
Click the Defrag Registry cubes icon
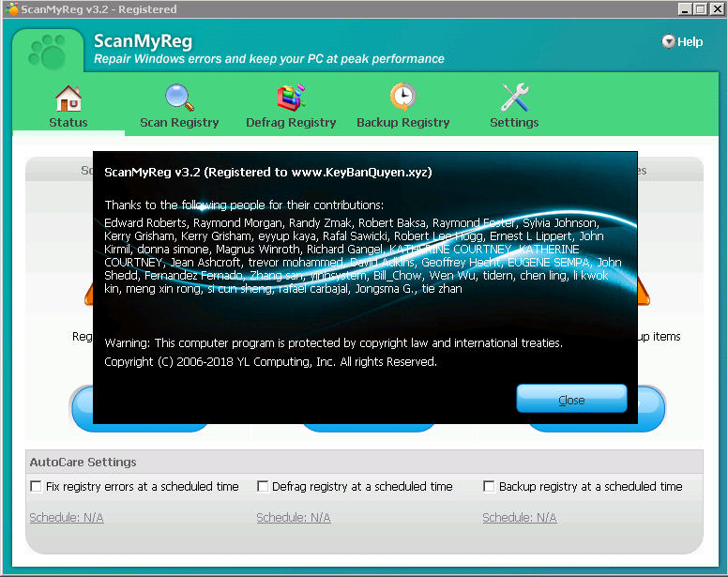click(291, 97)
